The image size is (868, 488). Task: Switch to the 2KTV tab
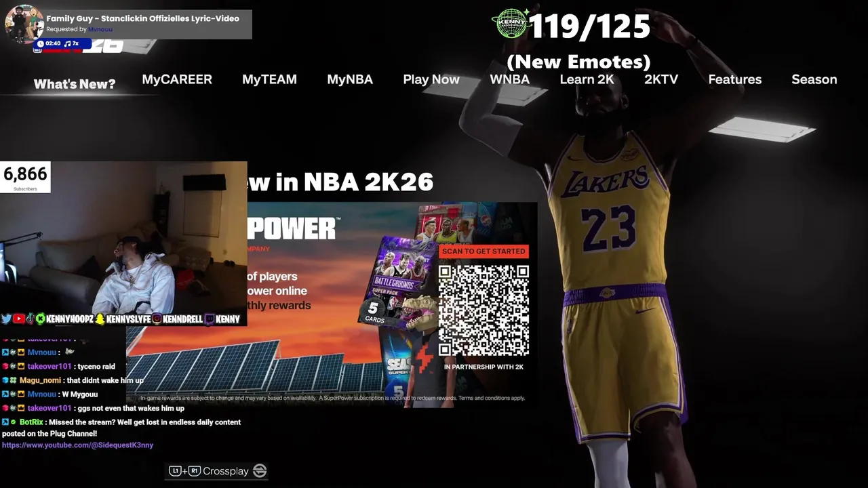[x=661, y=79]
